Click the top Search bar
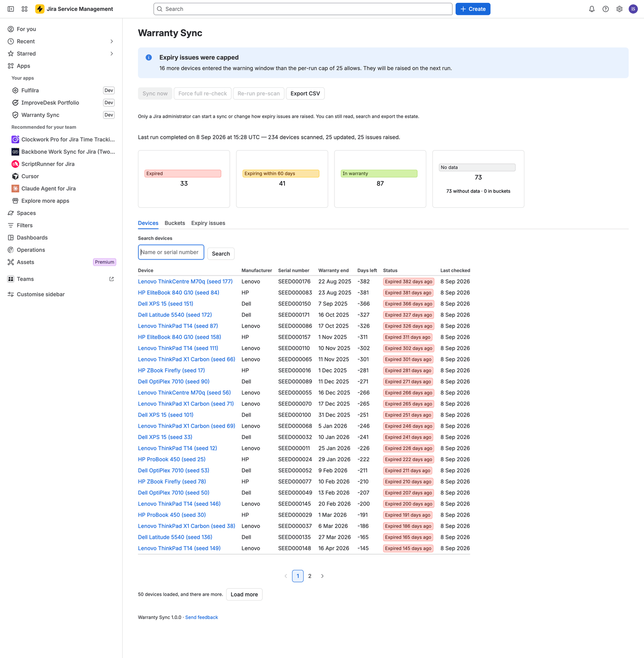The width and height of the screenshot is (644, 658). (x=303, y=9)
